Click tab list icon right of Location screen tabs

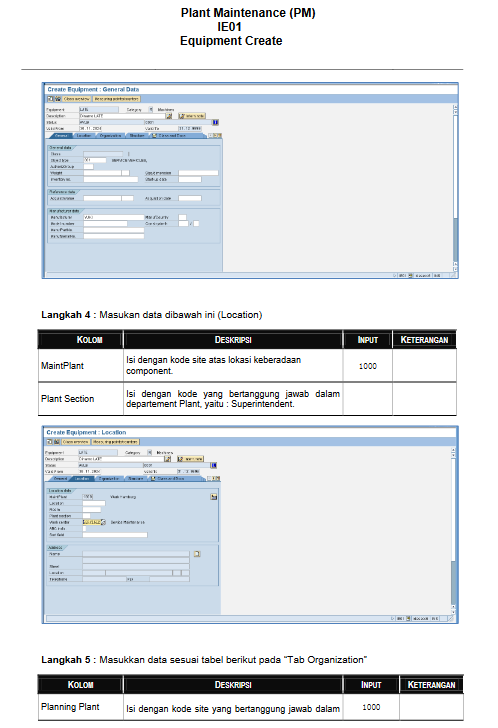pos(217,478)
